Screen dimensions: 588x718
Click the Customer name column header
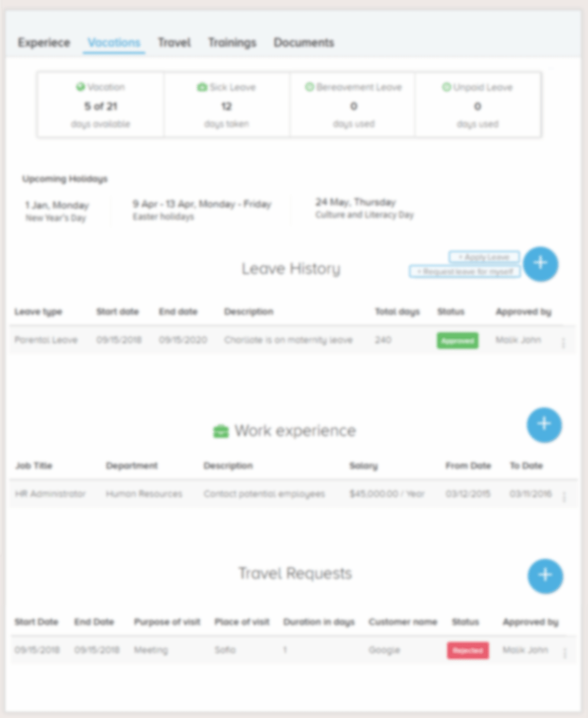pyautogui.click(x=403, y=622)
